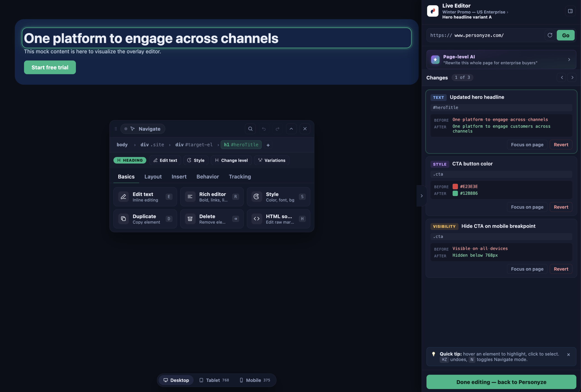Click the Go button
This screenshot has width=581, height=392.
click(566, 35)
